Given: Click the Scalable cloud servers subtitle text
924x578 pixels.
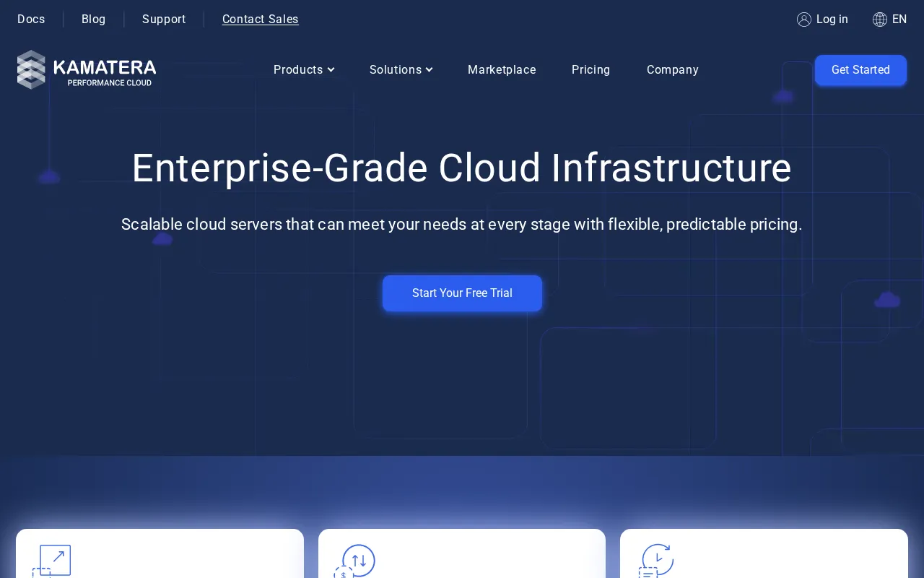Looking at the screenshot, I should pyautogui.click(x=462, y=225).
